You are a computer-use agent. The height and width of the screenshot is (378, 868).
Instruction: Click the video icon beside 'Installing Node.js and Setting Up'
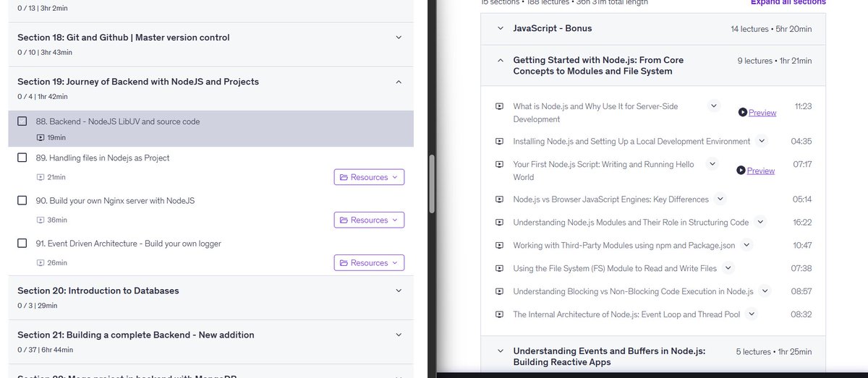[x=499, y=142]
